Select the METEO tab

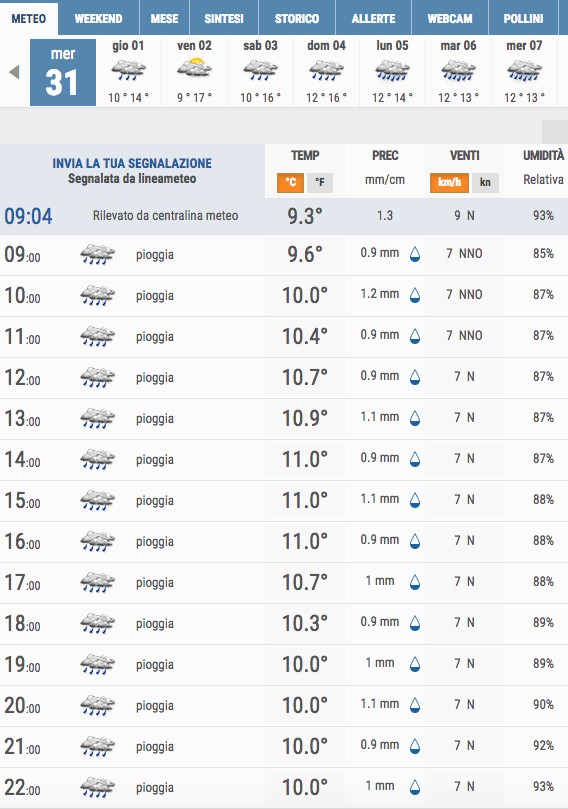click(29, 19)
